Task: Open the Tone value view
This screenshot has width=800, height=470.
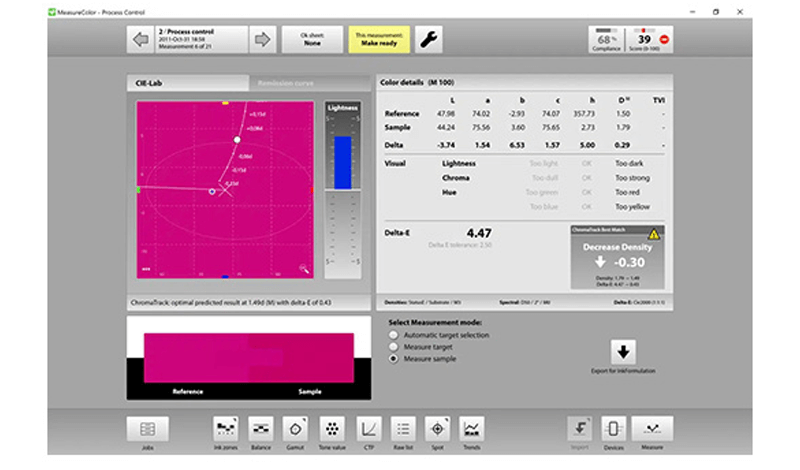Action: tap(332, 429)
